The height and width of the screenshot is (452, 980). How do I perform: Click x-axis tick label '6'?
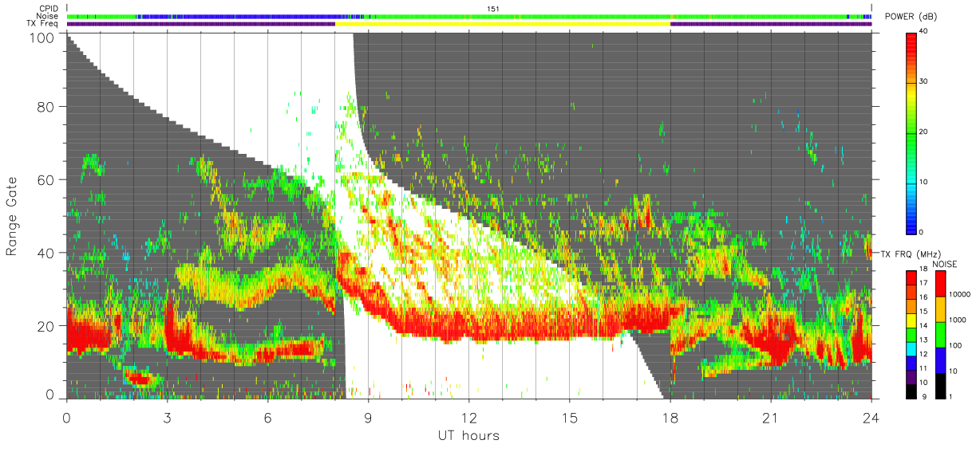(268, 418)
